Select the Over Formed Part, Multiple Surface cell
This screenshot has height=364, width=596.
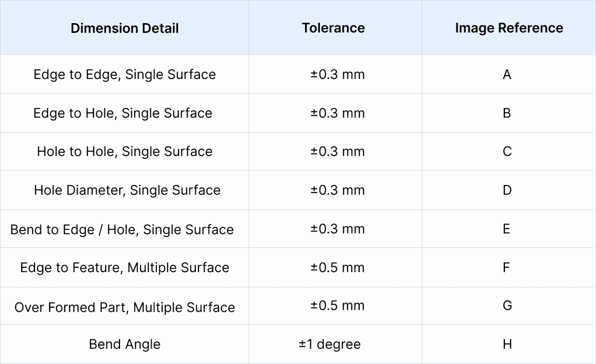click(x=125, y=306)
